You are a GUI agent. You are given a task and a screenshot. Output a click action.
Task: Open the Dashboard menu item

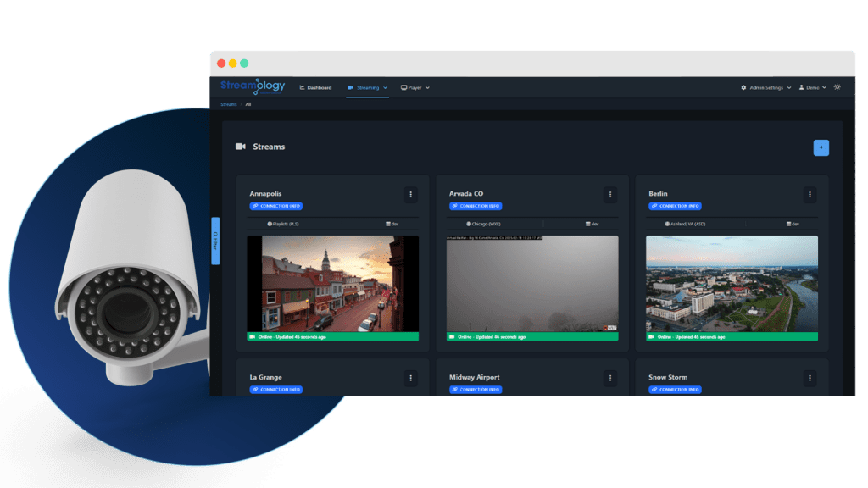(x=315, y=87)
